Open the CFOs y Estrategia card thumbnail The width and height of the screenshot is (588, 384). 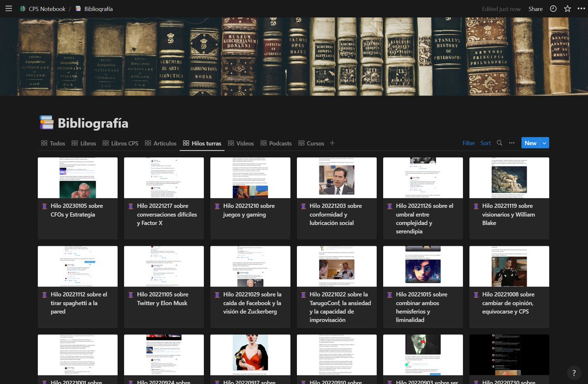point(77,178)
